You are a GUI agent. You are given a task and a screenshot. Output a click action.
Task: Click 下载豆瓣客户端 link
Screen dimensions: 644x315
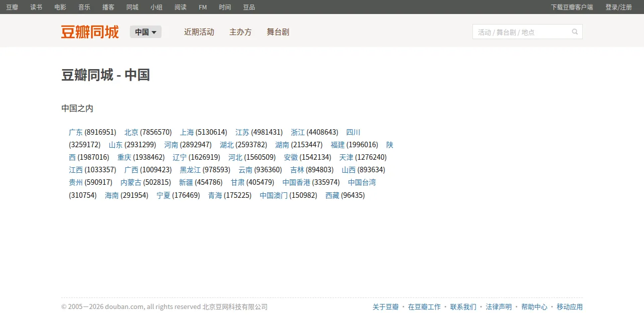572,7
